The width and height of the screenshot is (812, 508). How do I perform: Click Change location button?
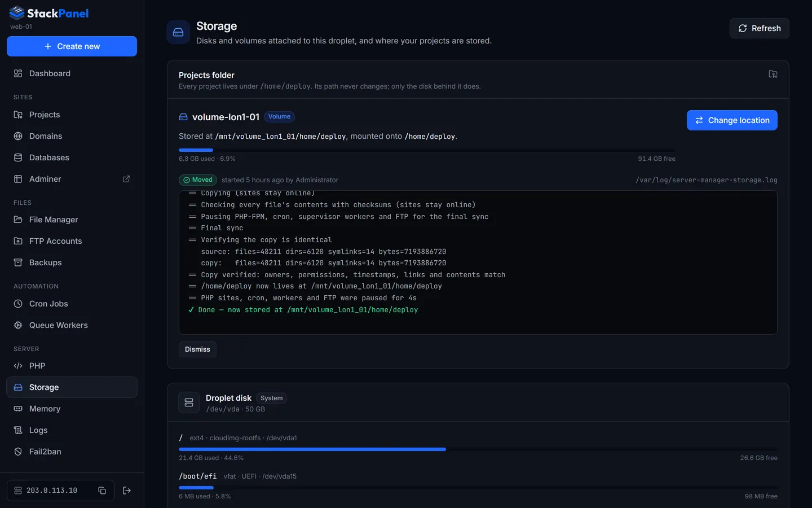pyautogui.click(x=732, y=120)
